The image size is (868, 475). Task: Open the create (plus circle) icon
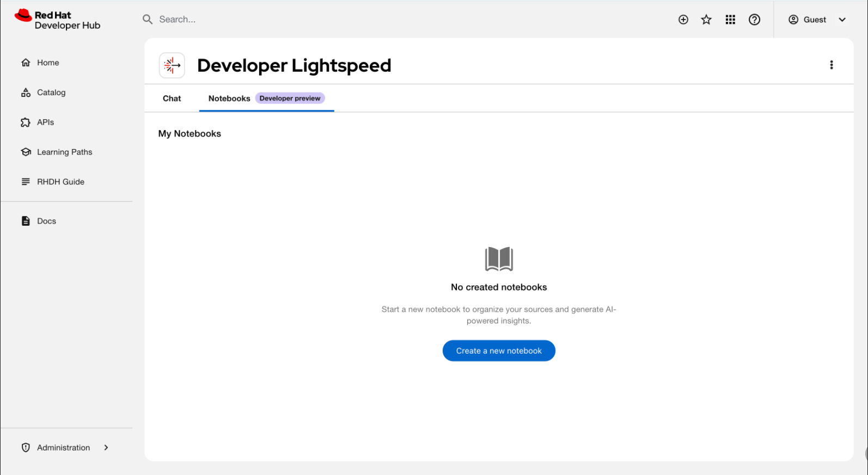(x=683, y=20)
